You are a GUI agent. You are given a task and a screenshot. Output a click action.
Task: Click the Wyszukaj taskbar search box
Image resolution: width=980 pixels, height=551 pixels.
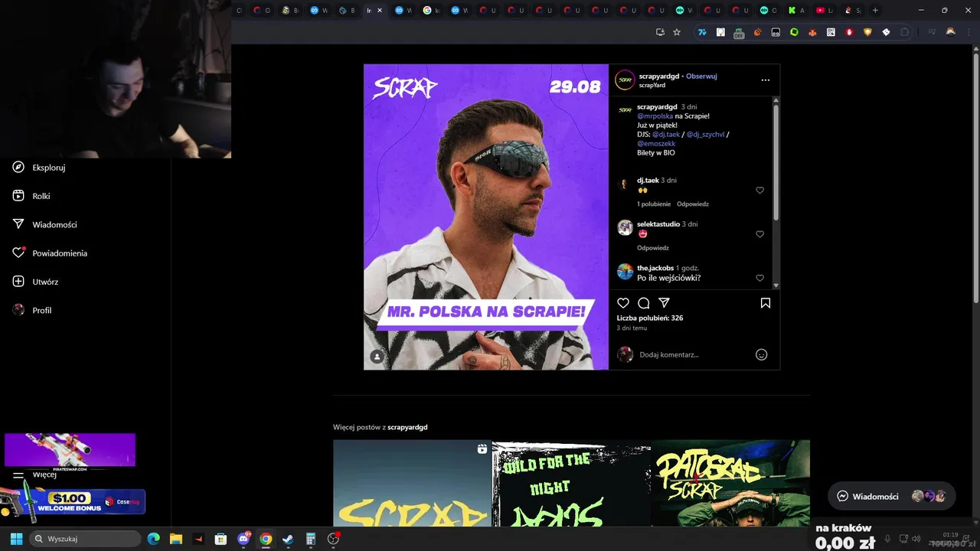85,539
